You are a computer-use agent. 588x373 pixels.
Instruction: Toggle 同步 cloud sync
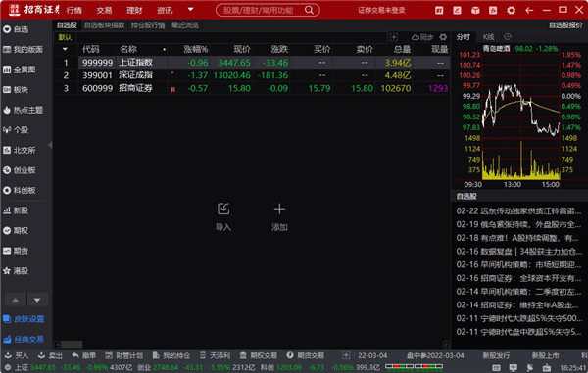tap(422, 37)
